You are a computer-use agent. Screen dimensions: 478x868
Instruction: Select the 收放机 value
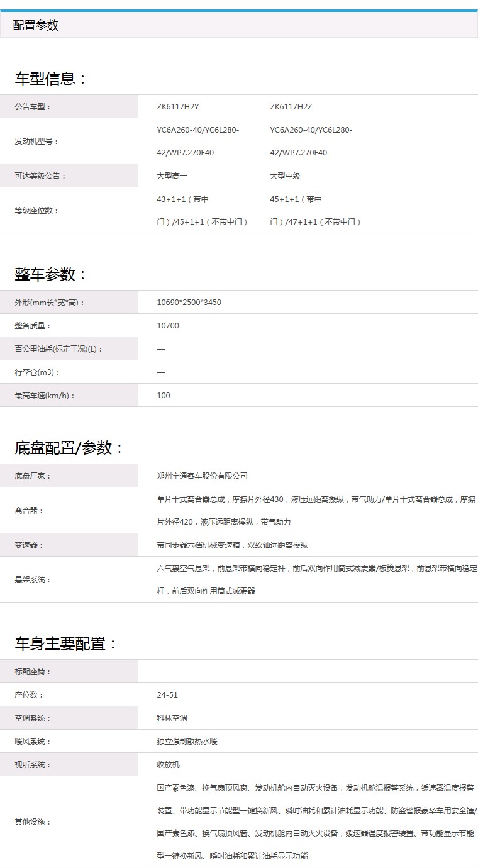(168, 765)
